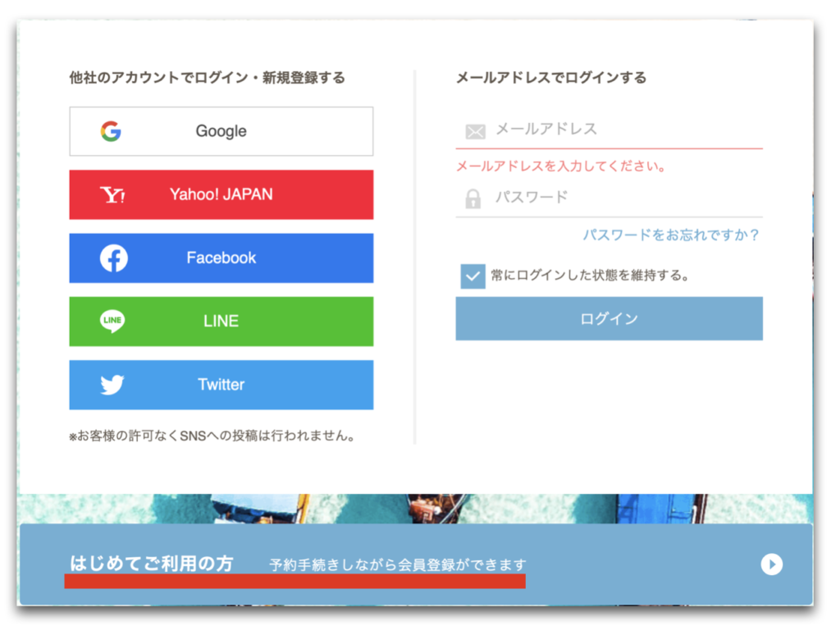Continue with the Twitter button
This screenshot has height=635, width=840.
point(221,385)
